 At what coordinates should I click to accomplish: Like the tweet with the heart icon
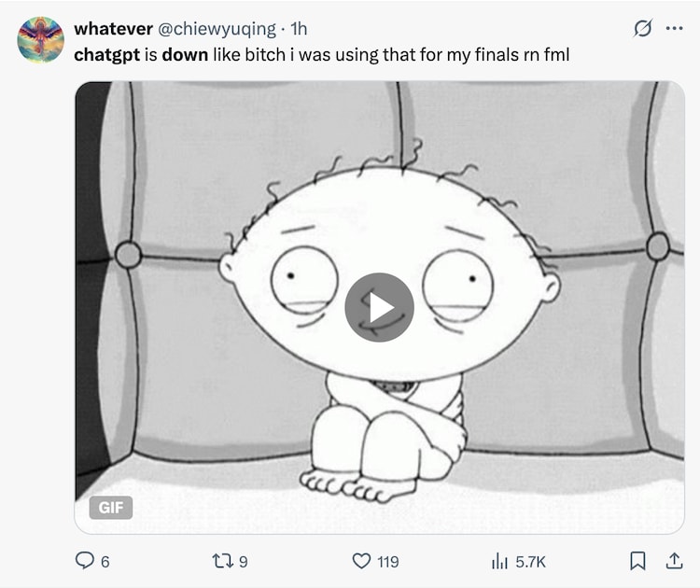click(x=362, y=561)
